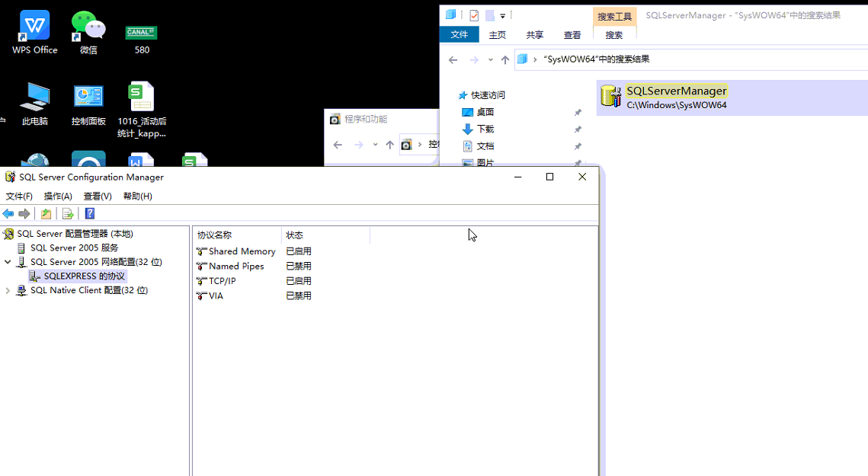Click the up arrow in 程序和功能 window
868x476 pixels.
point(389,145)
